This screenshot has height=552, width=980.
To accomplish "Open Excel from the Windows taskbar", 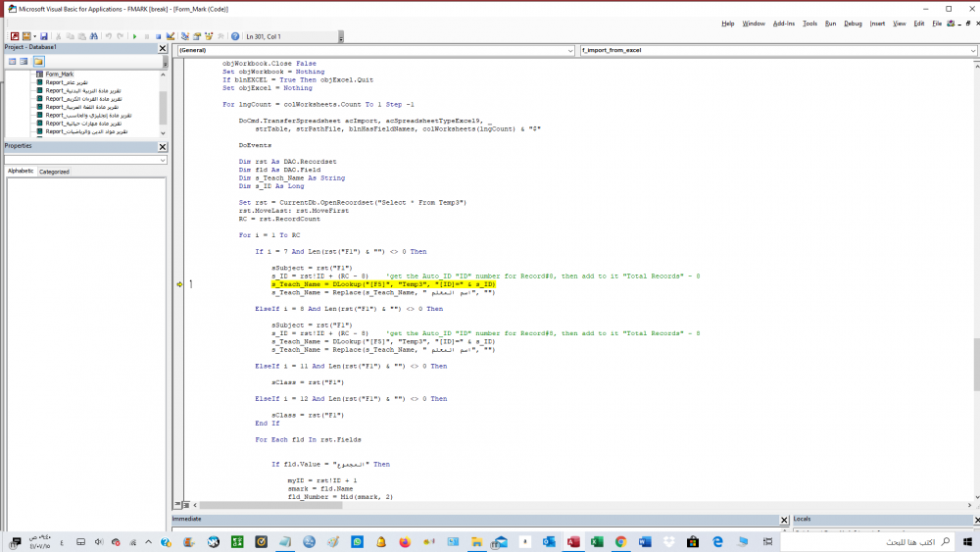I will point(237,541).
